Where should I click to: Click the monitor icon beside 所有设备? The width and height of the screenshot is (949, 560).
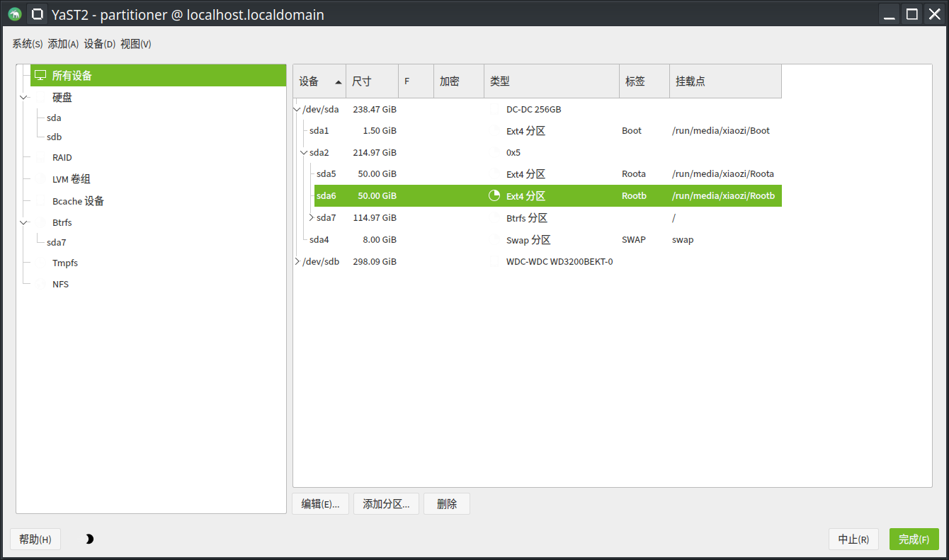40,75
